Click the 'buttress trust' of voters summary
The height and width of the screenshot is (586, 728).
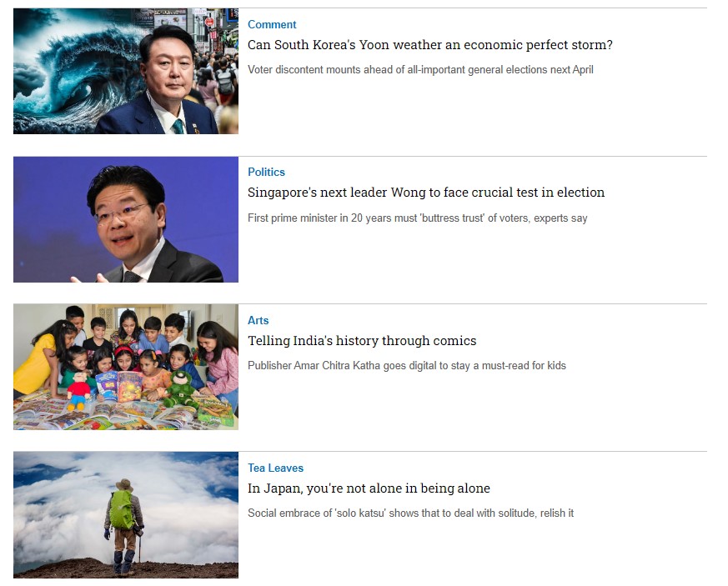[418, 218]
